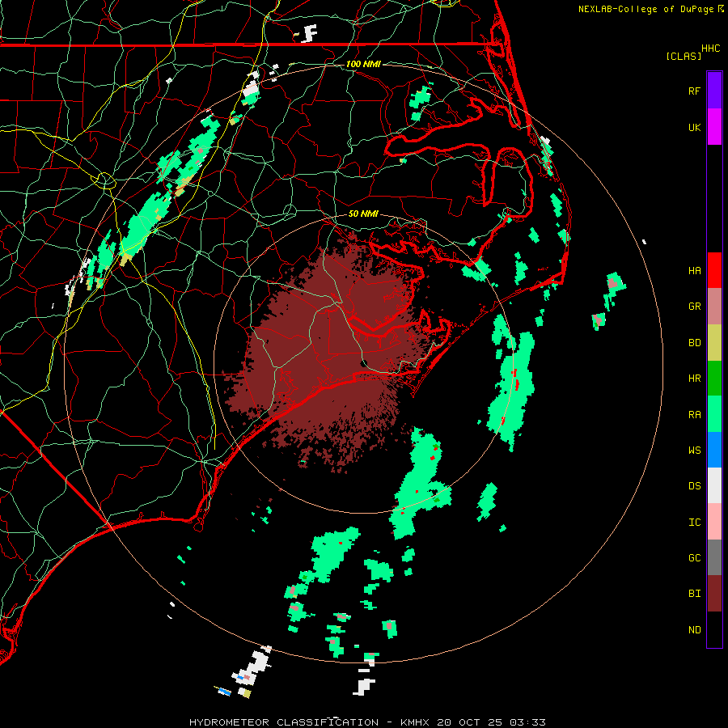Click the BD legend label
Viewport: 728px width, 728px height.
click(694, 343)
